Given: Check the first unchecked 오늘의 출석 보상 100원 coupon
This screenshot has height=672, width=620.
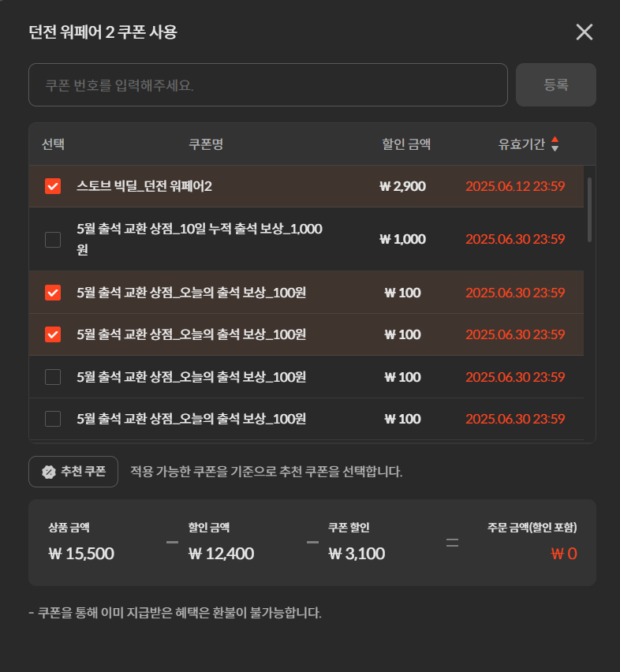Looking at the screenshot, I should [53, 377].
